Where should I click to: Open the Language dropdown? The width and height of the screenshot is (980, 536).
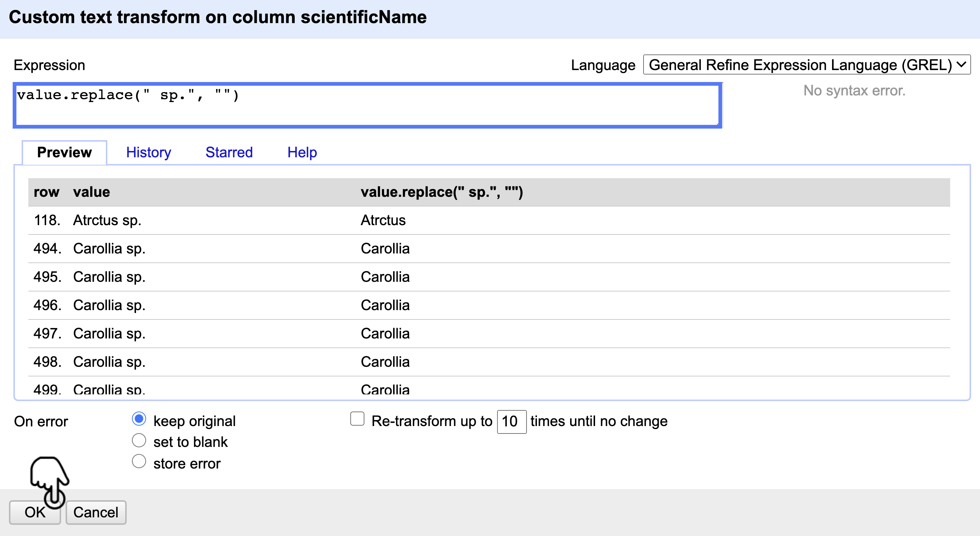click(x=806, y=65)
